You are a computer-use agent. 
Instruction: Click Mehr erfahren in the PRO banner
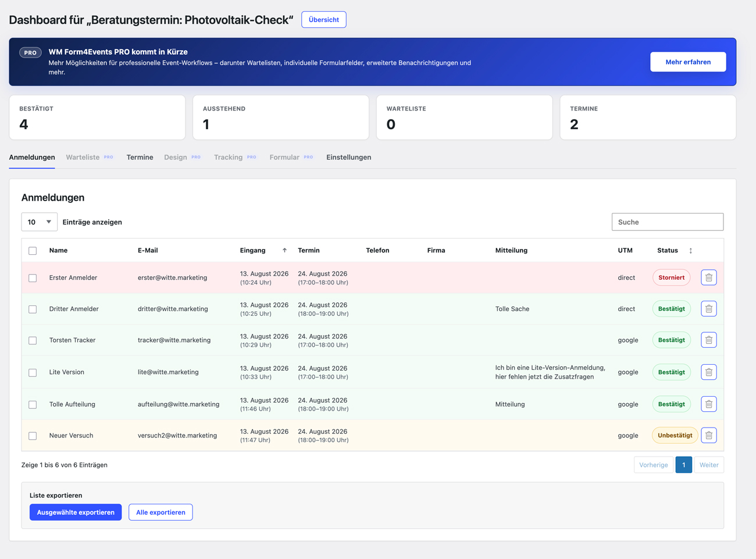(688, 62)
